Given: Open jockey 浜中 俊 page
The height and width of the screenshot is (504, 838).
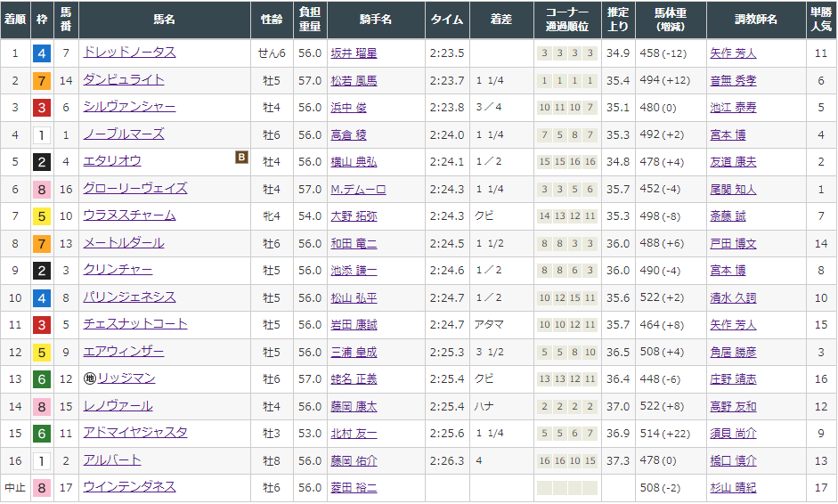Looking at the screenshot, I should coord(348,108).
